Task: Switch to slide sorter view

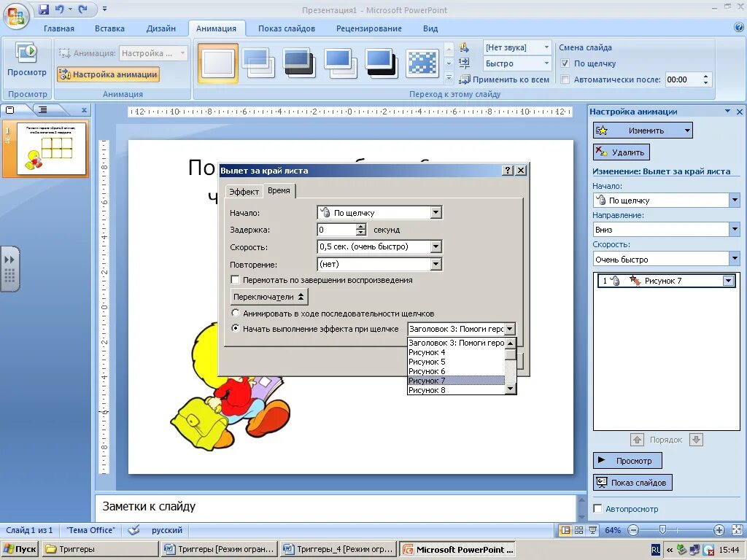Action: pos(578,530)
